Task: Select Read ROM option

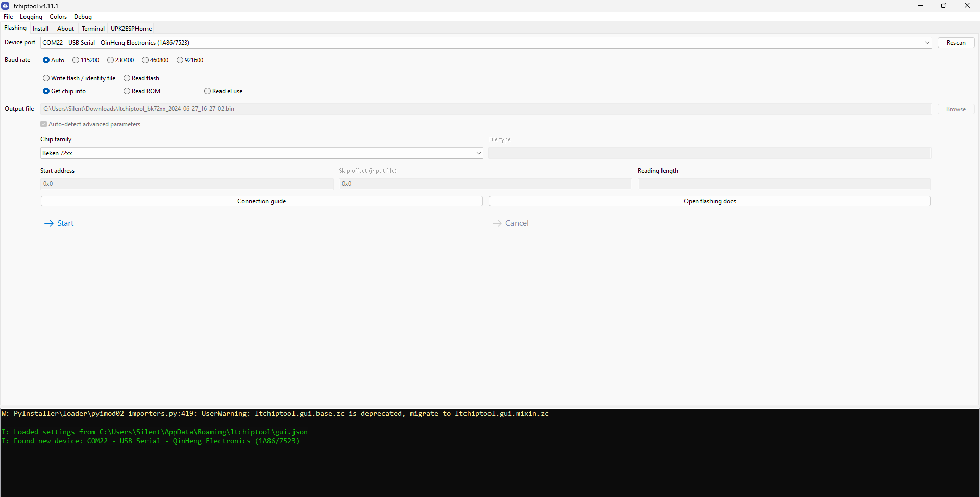Action: (x=142, y=91)
